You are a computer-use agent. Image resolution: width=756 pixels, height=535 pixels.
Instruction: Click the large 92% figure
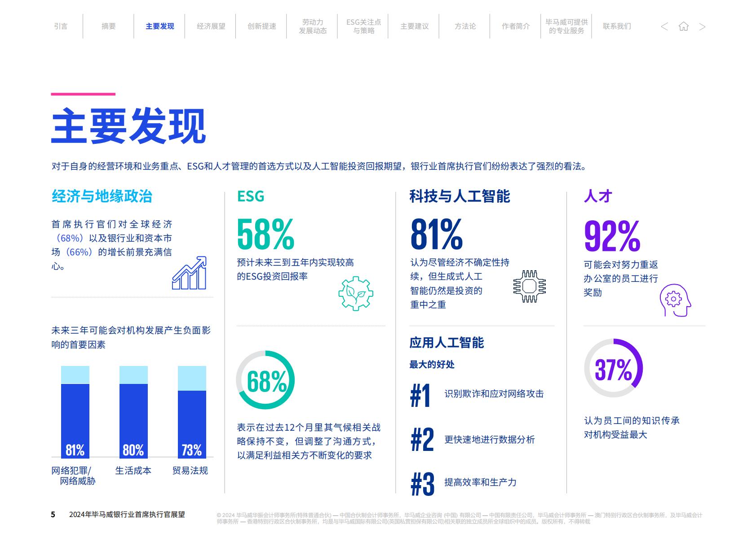[612, 236]
